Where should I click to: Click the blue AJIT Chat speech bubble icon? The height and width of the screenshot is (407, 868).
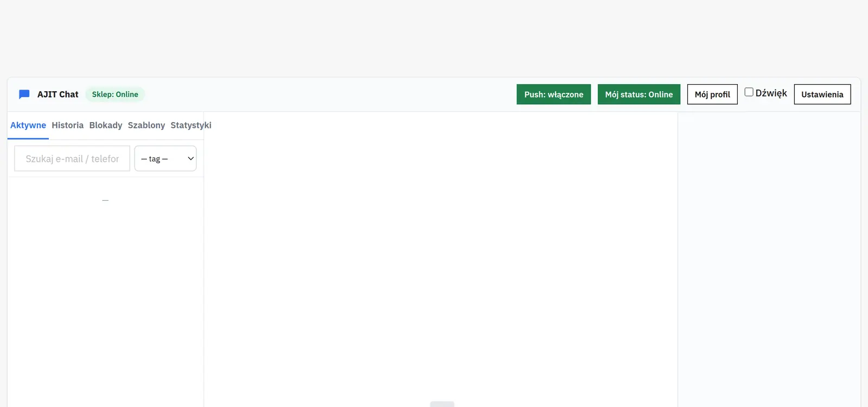tap(24, 94)
